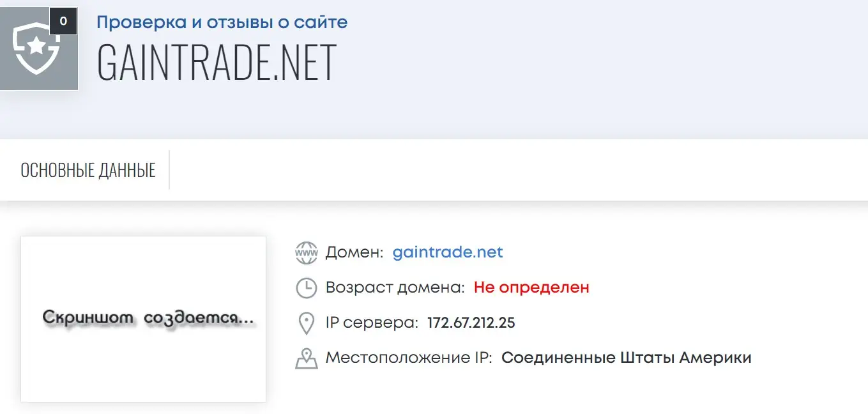Select the IP address 172.67.212.25
The image size is (868, 414).
pyautogui.click(x=471, y=323)
